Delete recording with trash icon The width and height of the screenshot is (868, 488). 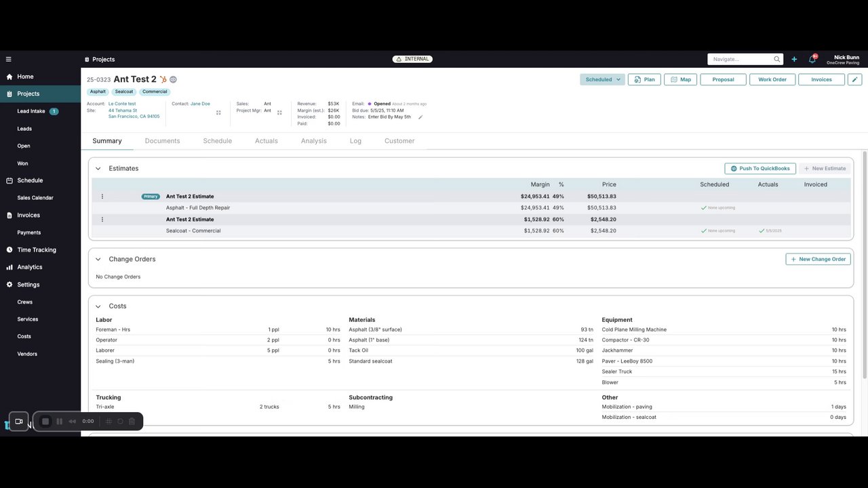tap(132, 422)
